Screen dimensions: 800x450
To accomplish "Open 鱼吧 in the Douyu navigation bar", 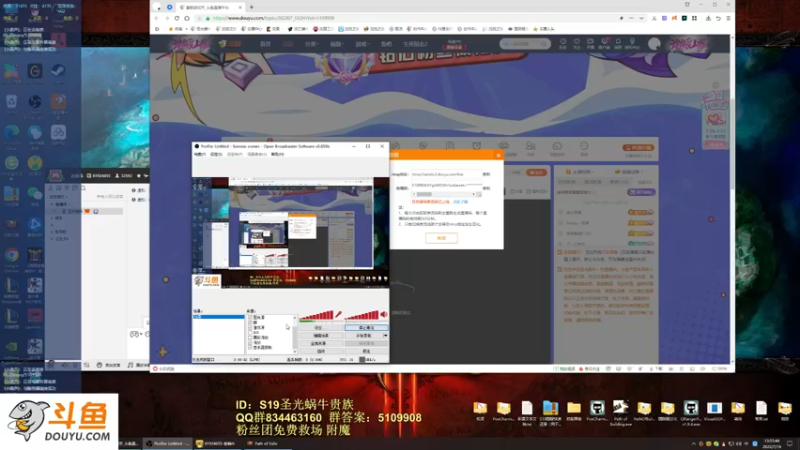I will click(x=386, y=44).
